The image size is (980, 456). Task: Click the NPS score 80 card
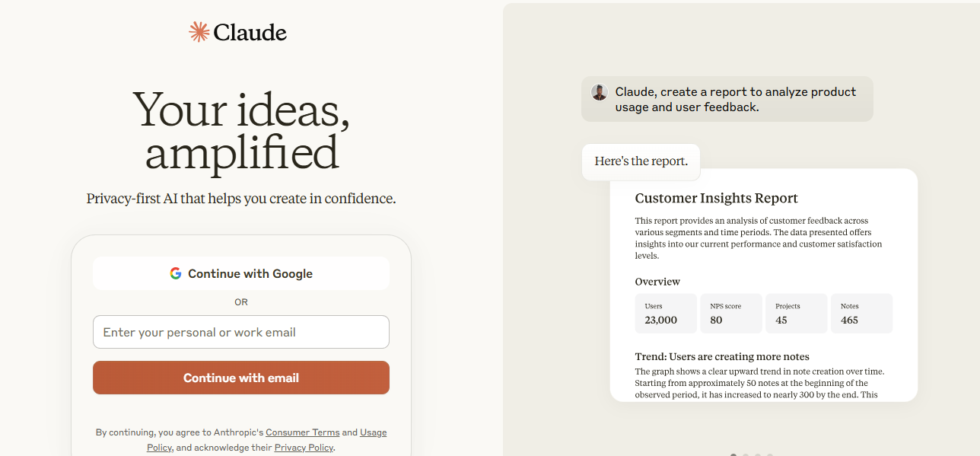[x=731, y=314]
